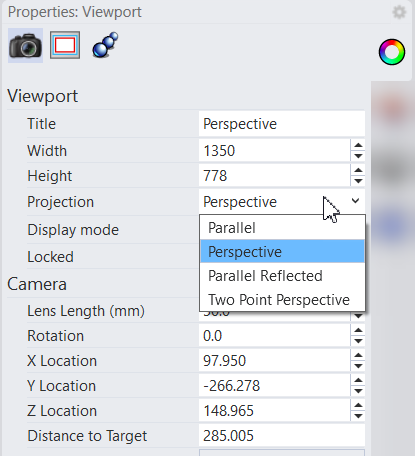The width and height of the screenshot is (415, 456).
Task: Open the panel settings gear icon
Action: pyautogui.click(x=399, y=12)
